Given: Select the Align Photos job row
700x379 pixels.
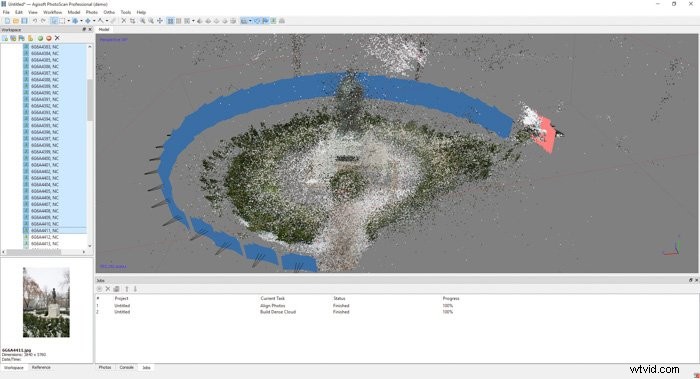Looking at the screenshot, I should 396,306.
